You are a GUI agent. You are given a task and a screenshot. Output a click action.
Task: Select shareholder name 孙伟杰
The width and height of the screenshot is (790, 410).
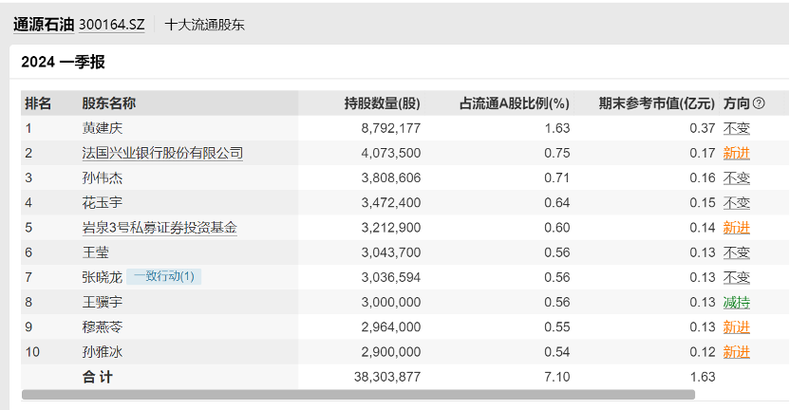click(x=102, y=178)
